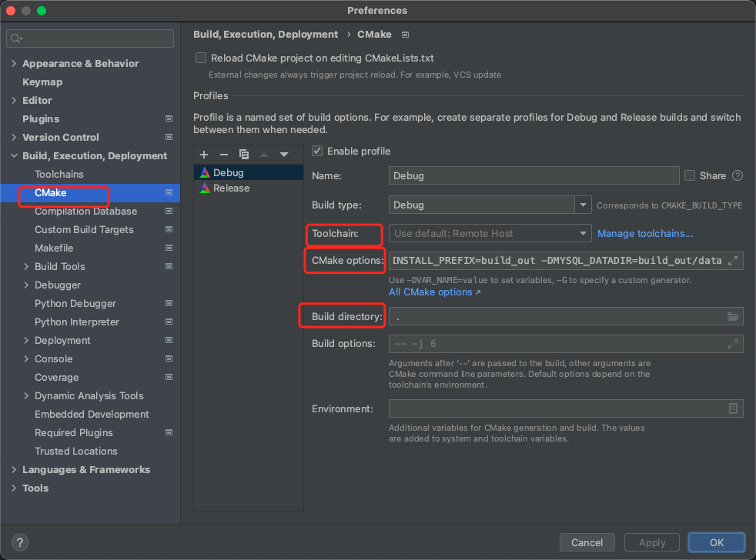Viewport: 756px width, 560px height.
Task: Open Trusted Locations settings
Action: click(x=75, y=451)
